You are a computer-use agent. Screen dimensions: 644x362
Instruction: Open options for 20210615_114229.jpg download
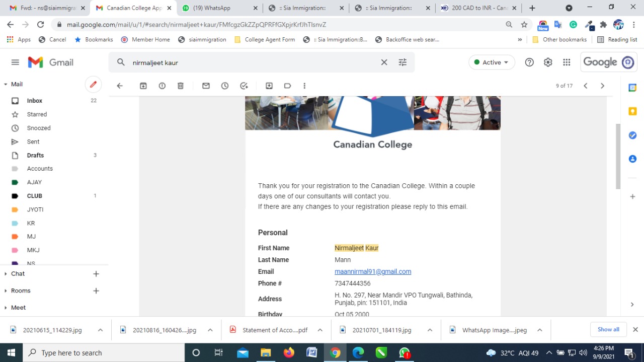(100, 330)
